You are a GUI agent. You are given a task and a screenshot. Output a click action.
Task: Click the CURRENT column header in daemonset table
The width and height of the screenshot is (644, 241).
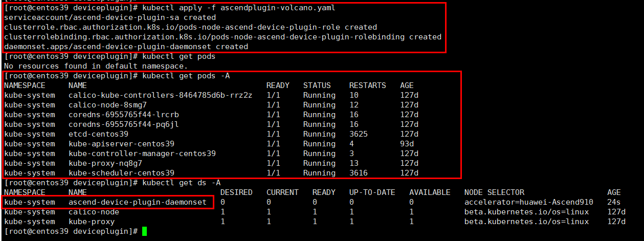(282, 192)
